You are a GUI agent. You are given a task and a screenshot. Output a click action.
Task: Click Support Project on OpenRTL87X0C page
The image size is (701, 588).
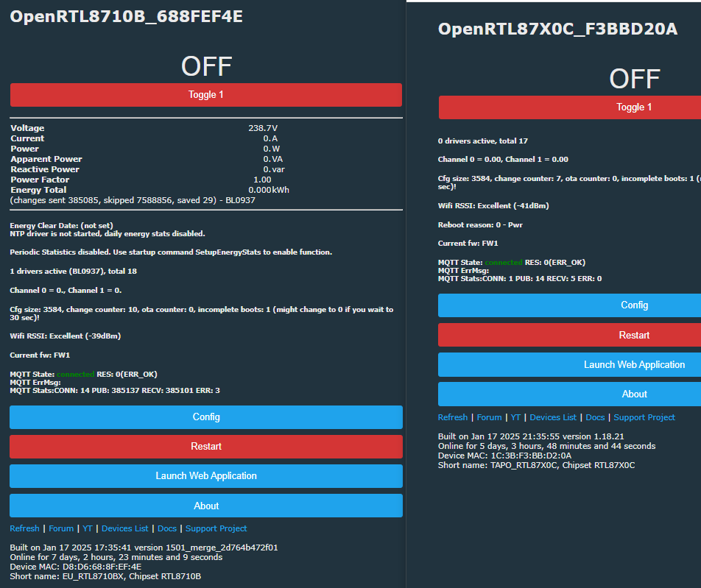[644, 417]
